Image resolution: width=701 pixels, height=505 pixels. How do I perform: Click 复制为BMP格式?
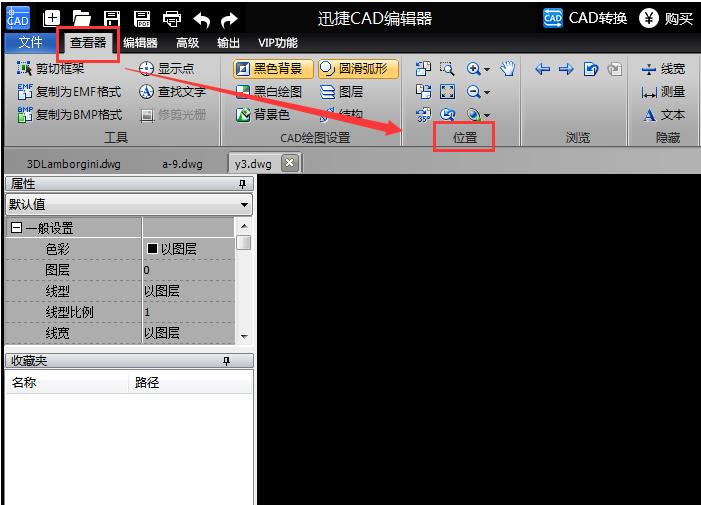click(69, 115)
